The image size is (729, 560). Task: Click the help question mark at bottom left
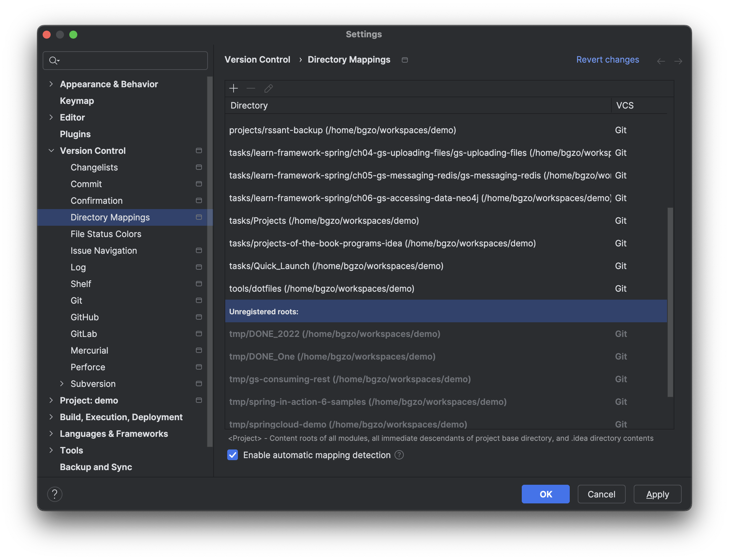(55, 494)
